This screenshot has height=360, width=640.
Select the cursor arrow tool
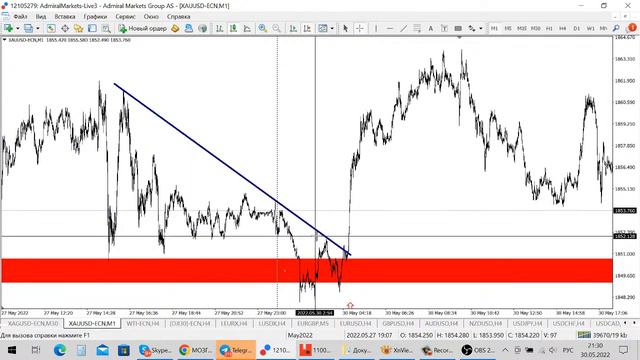click(346, 28)
